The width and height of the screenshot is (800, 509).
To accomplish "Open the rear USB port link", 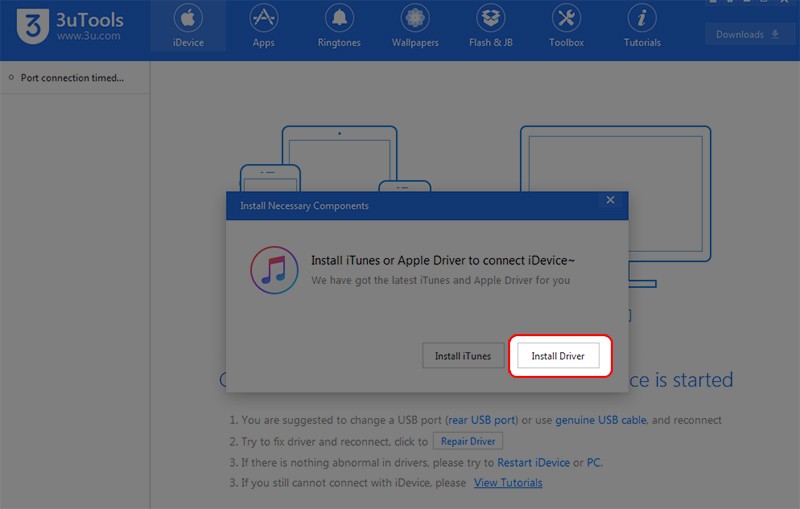I will click(x=484, y=420).
